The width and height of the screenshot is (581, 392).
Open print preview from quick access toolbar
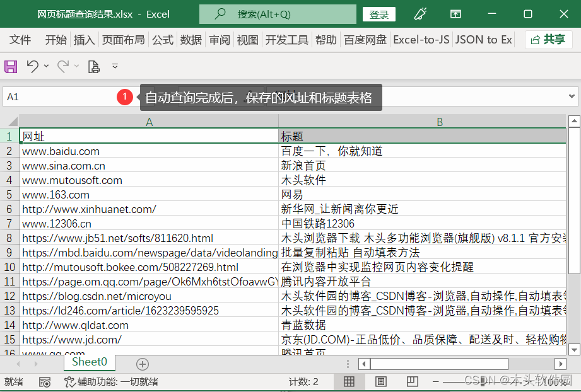click(94, 67)
